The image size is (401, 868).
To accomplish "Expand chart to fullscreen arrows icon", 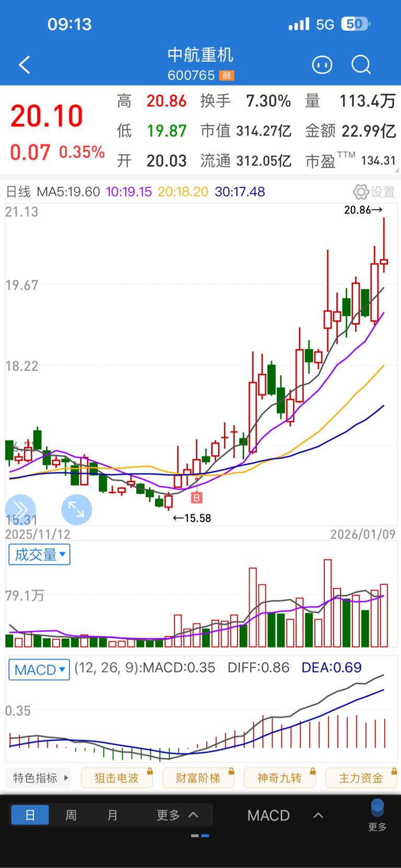I will 77,509.
